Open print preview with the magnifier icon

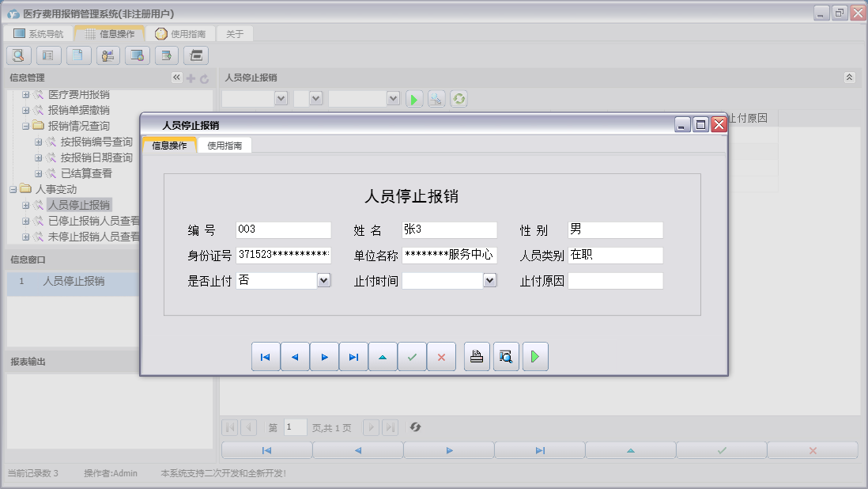(506, 357)
